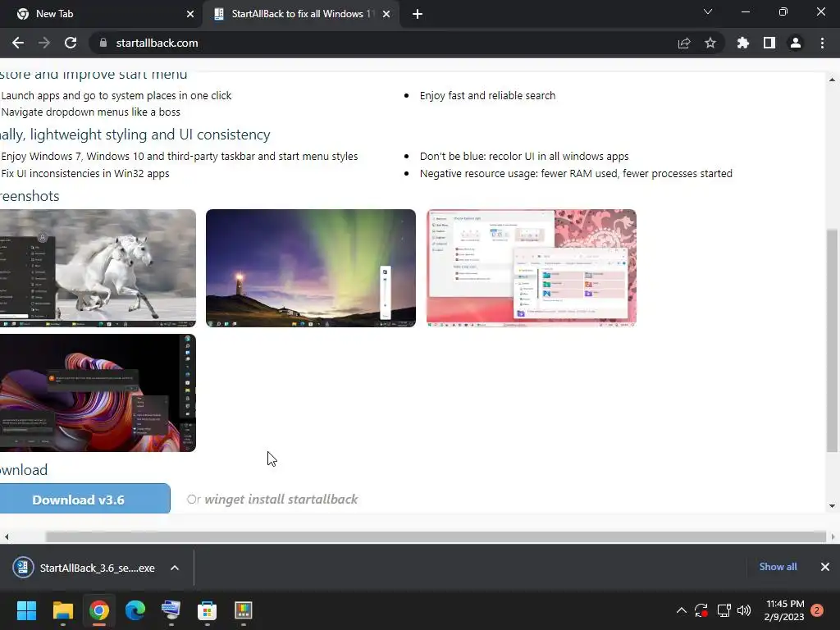Show hidden system tray icons
The image size is (840, 630).
pos(682,610)
